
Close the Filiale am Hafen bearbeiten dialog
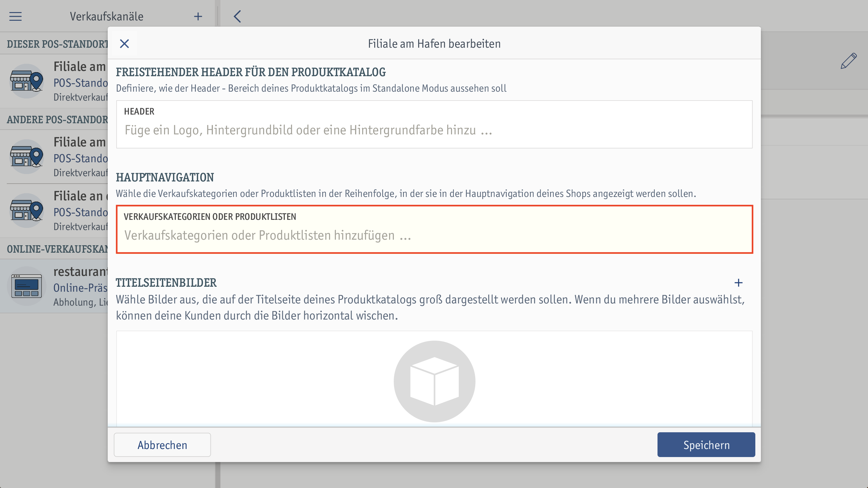[x=124, y=43]
